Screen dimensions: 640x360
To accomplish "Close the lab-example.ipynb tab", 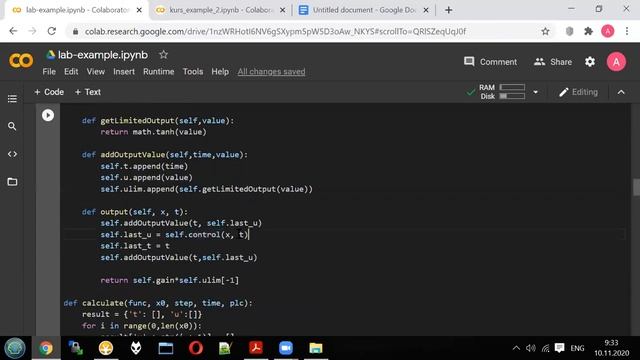I will tap(139, 10).
